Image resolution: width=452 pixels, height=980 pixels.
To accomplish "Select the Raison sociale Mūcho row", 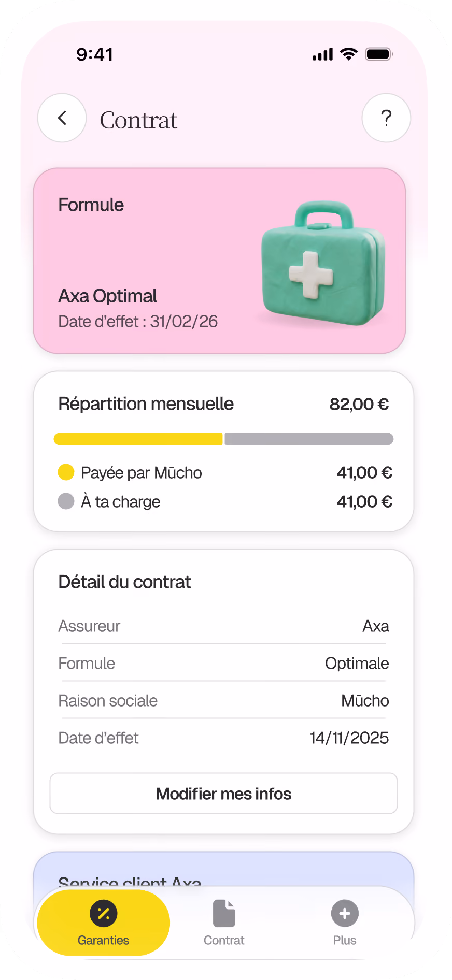I will pos(223,700).
